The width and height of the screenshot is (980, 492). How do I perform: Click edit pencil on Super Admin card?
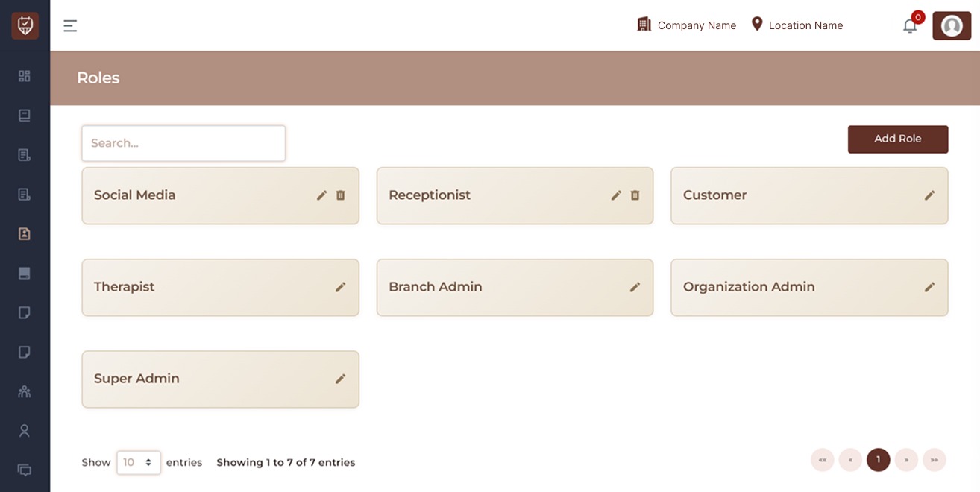[x=340, y=379]
